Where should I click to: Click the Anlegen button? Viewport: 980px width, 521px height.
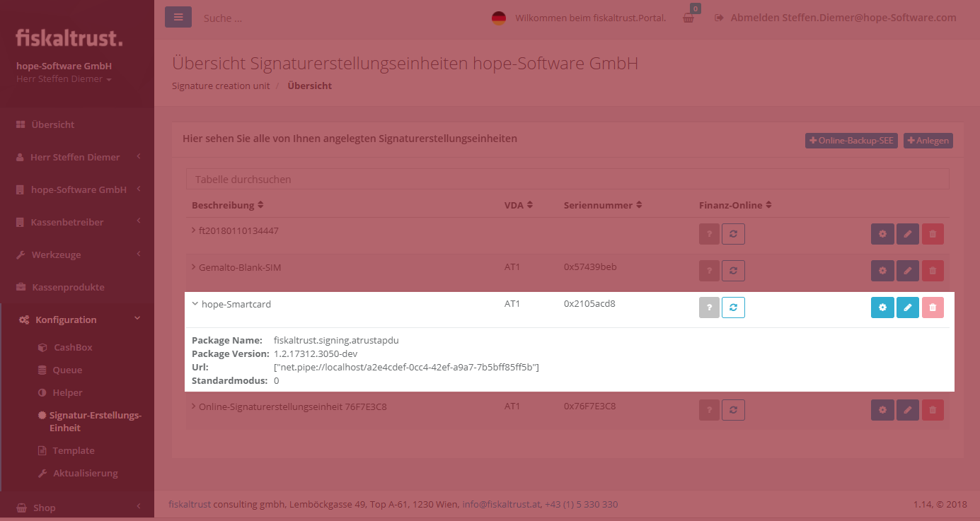pyautogui.click(x=928, y=141)
